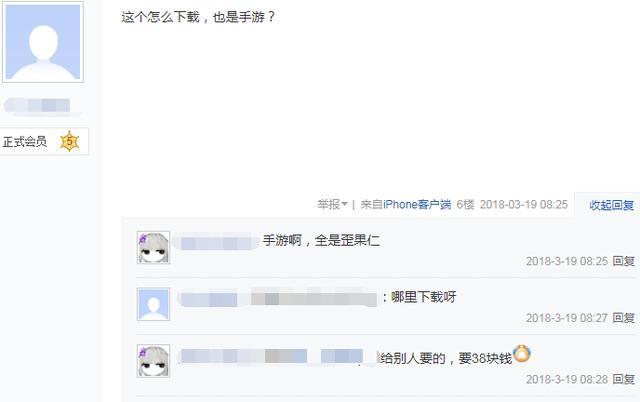Collapse replies with 收起回复
This screenshot has height=402, width=640.
(x=611, y=205)
